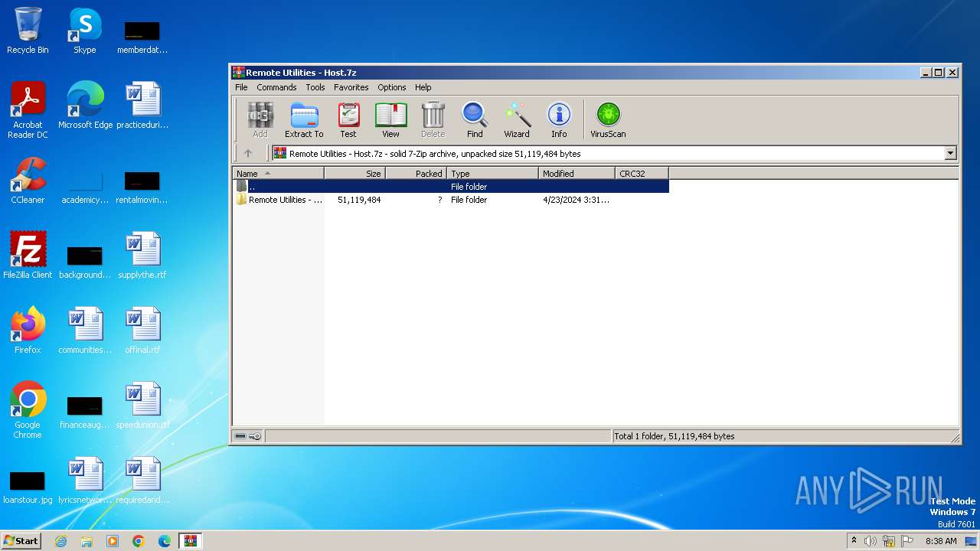Start VirusScan on the archive

point(608,120)
